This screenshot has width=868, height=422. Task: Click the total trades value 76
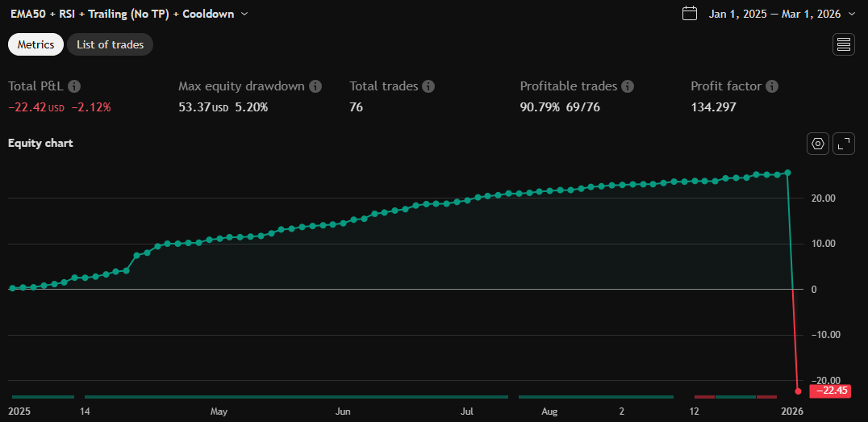point(356,107)
